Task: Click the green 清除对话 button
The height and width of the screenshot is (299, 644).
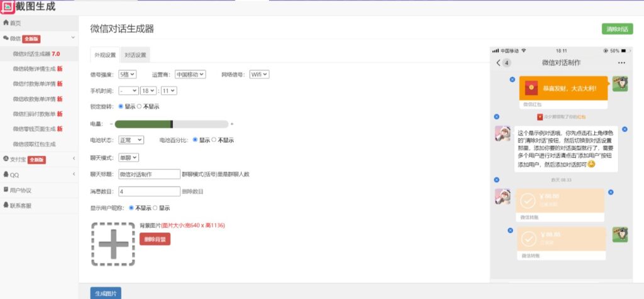Action: coord(618,29)
